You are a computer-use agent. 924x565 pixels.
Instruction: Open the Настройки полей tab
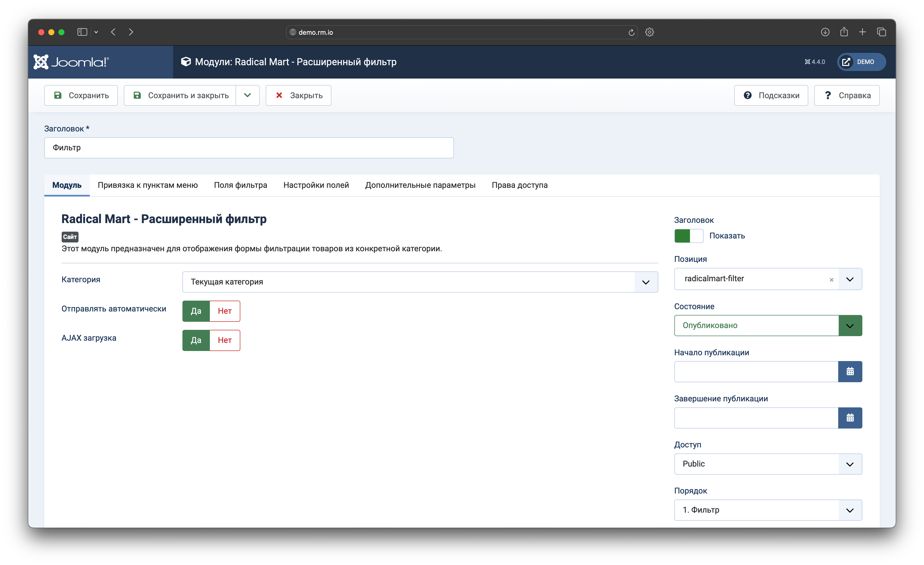(x=316, y=185)
